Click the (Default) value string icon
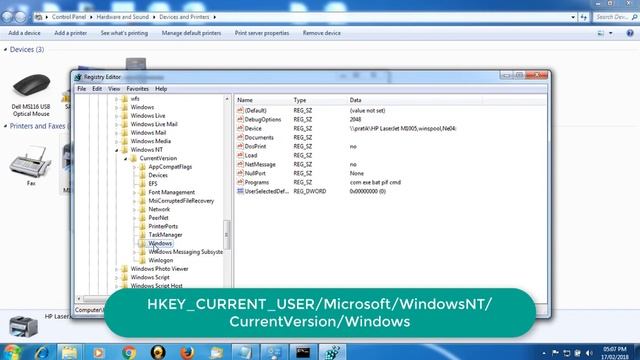640x360 pixels. coord(240,110)
